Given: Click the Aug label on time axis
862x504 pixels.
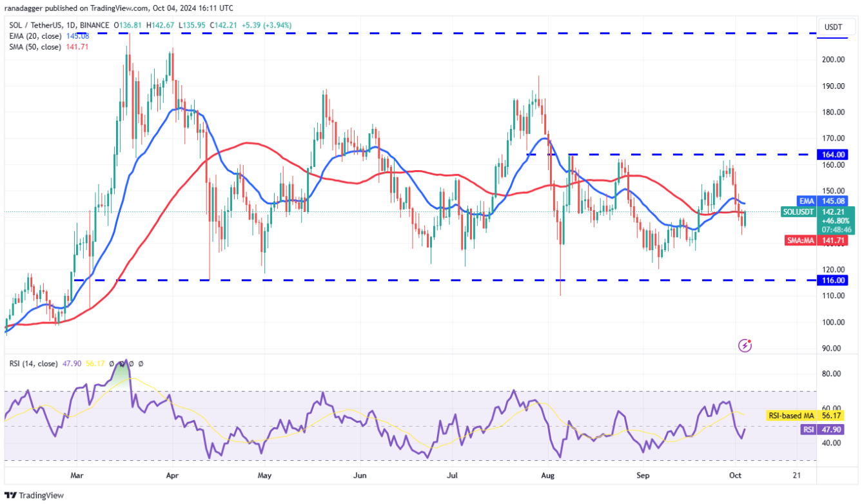Looking at the screenshot, I should (x=548, y=475).
